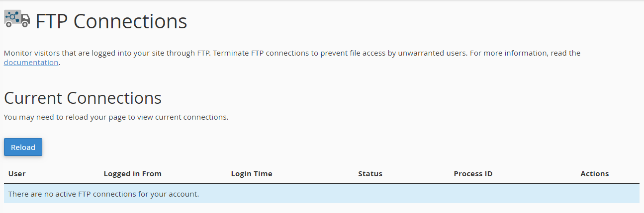
Task: Click the "no active FTP connections" message
Action: 103,194
